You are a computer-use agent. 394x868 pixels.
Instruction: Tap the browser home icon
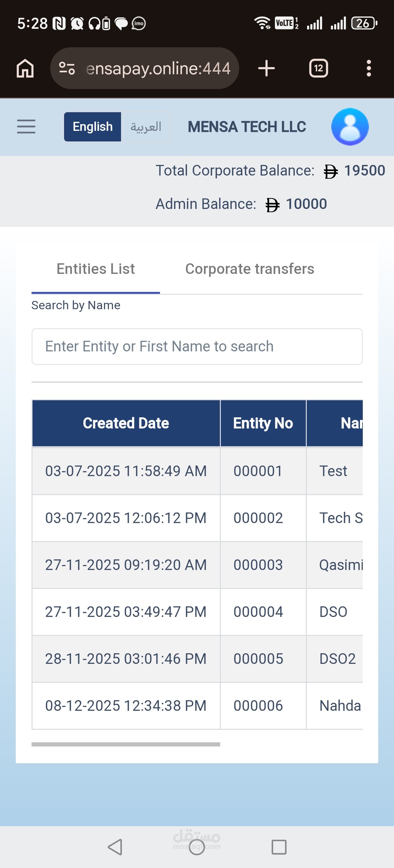[x=25, y=68]
